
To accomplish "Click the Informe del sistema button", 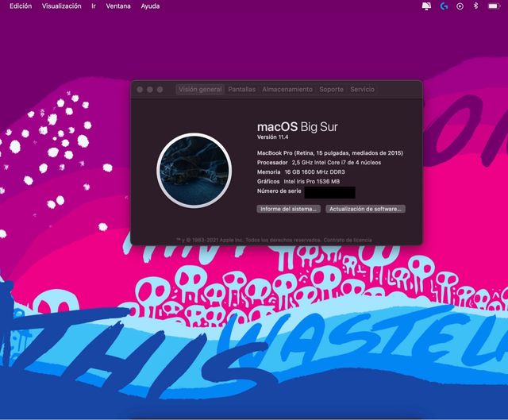I will point(288,209).
